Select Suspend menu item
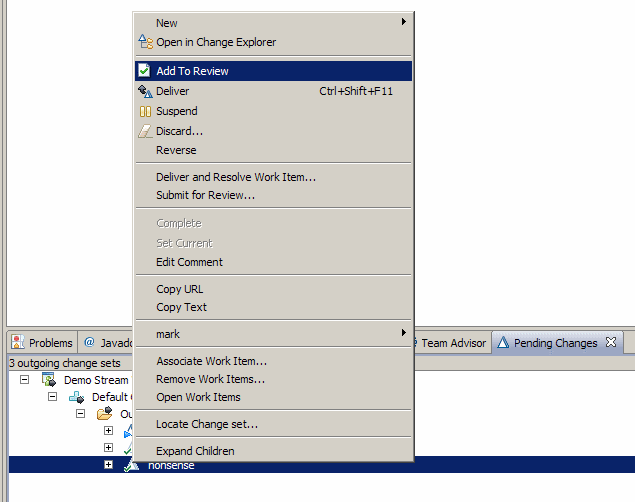Screen dimensions: 635x502 273,111
